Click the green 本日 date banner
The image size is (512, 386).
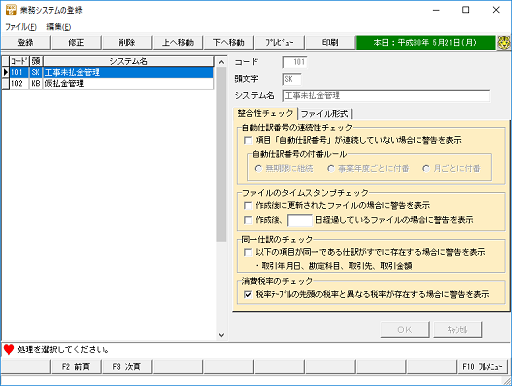(426, 43)
